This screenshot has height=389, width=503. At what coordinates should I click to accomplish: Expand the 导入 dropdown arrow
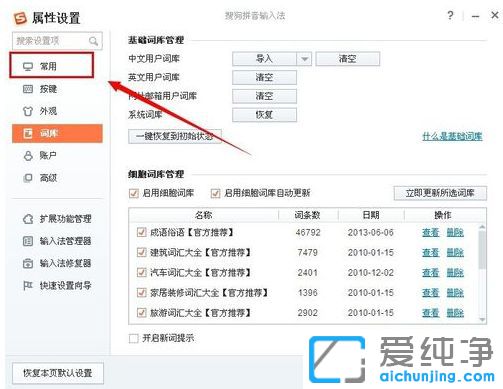(304, 59)
